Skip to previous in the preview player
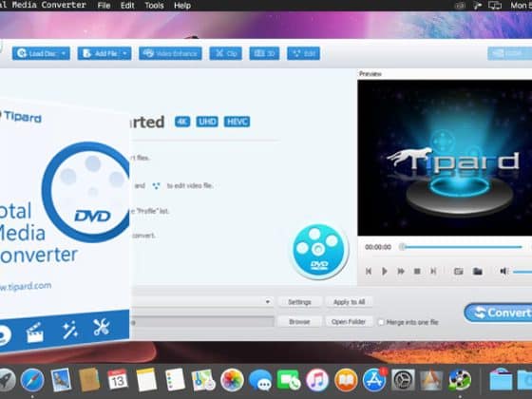Viewport: 532px width, 399px height. 369,271
